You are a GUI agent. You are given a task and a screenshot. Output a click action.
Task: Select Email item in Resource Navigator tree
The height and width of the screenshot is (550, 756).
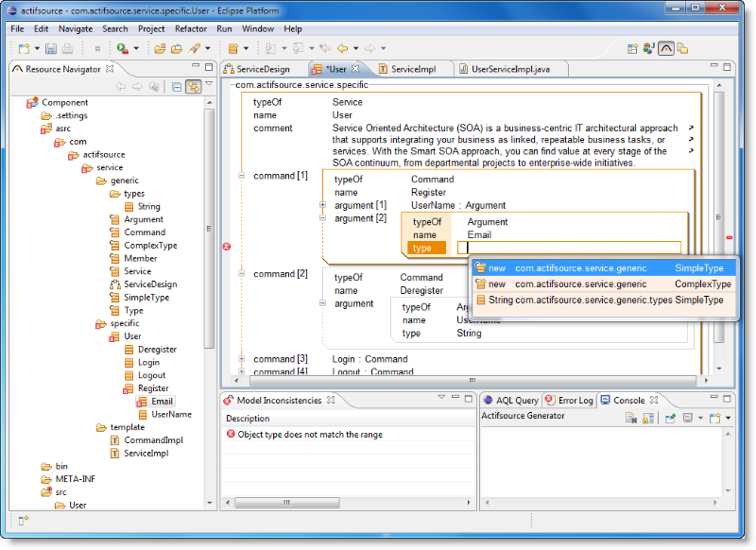162,402
